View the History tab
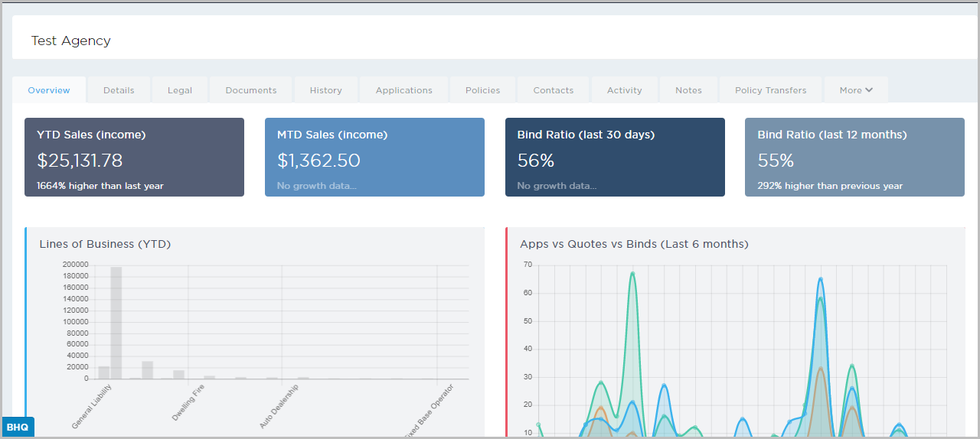The height and width of the screenshot is (439, 980). click(325, 90)
